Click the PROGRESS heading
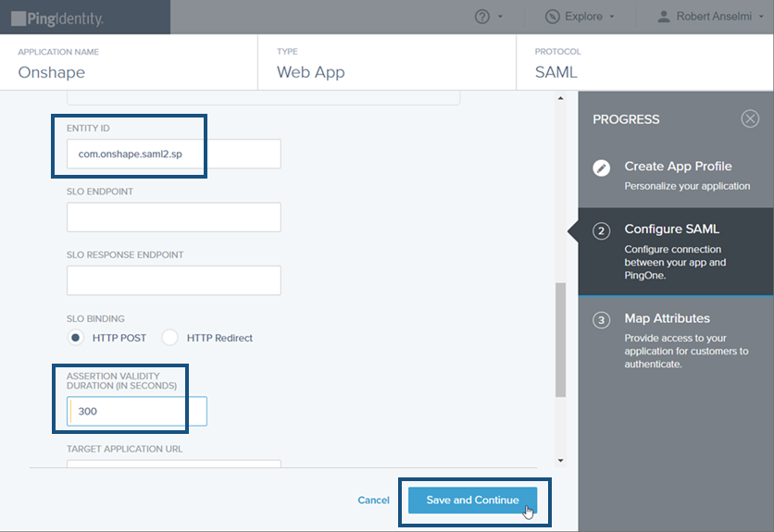Viewport: 774px width, 532px height. tap(626, 119)
